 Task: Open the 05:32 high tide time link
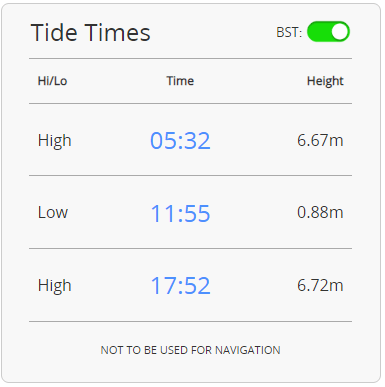pyautogui.click(x=180, y=140)
